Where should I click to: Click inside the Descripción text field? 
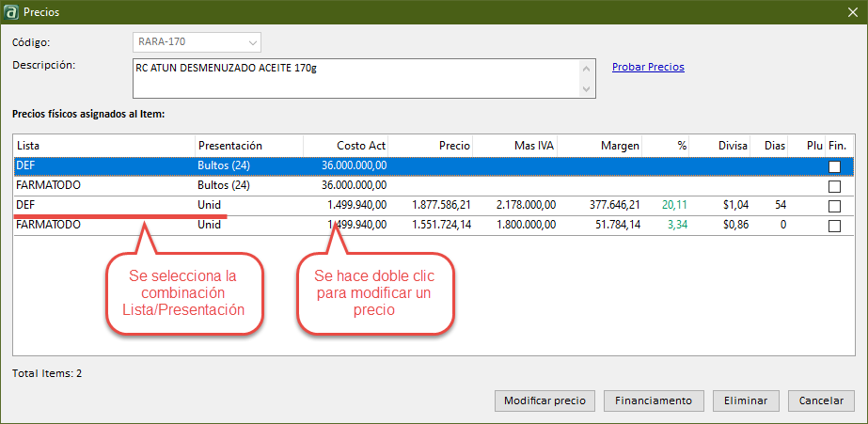tap(357, 78)
